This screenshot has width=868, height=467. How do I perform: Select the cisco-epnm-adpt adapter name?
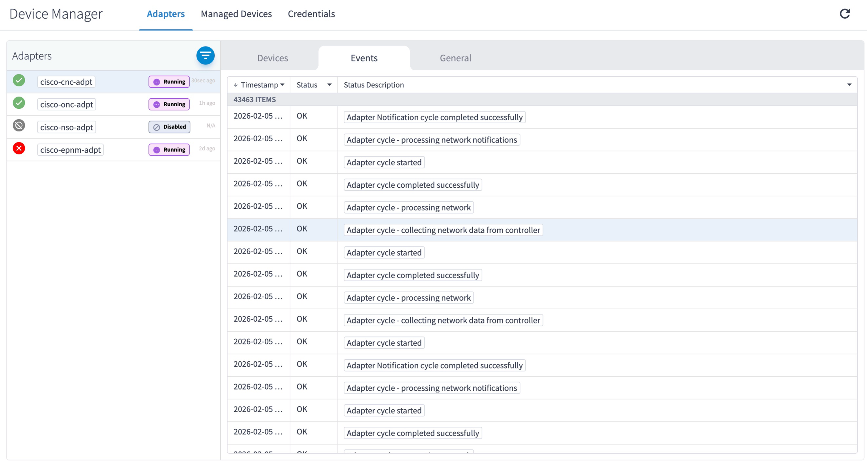(70, 150)
